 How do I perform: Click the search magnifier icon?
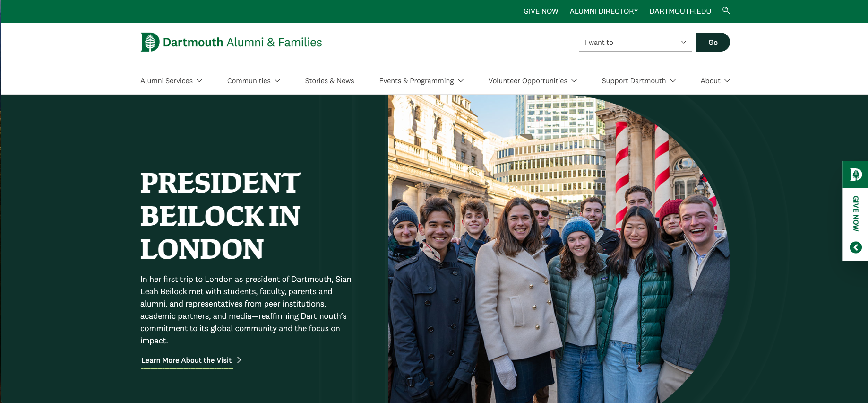(x=726, y=10)
